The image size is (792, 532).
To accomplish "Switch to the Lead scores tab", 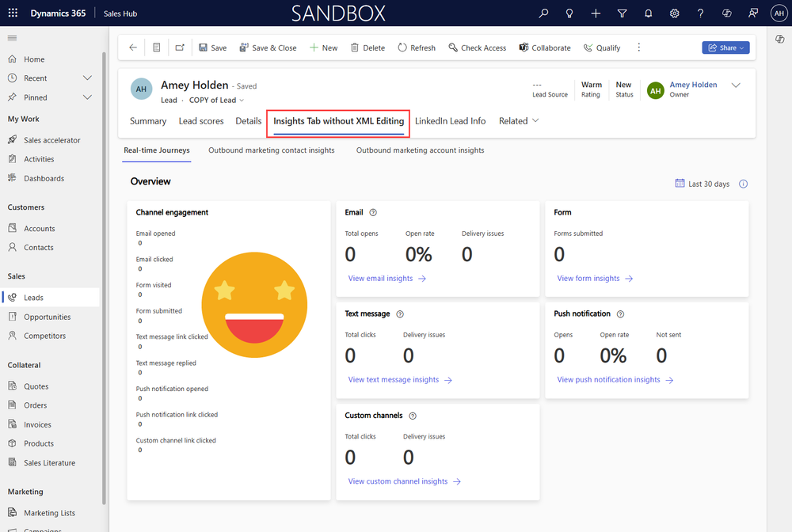I will click(201, 120).
